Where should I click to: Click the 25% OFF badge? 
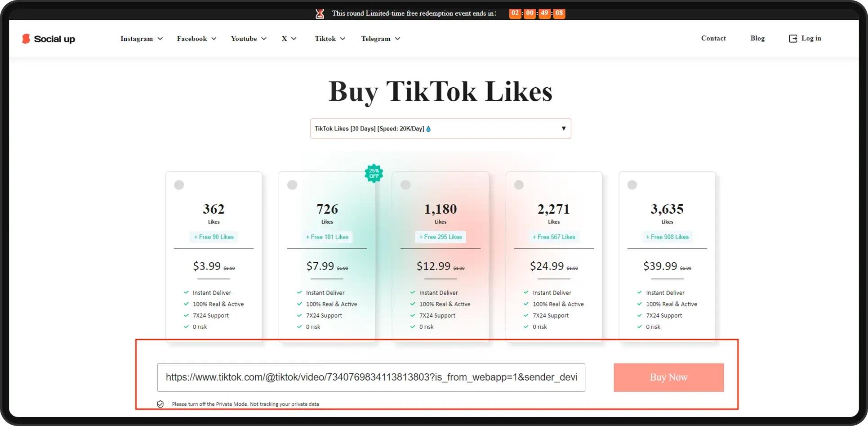[x=374, y=173]
